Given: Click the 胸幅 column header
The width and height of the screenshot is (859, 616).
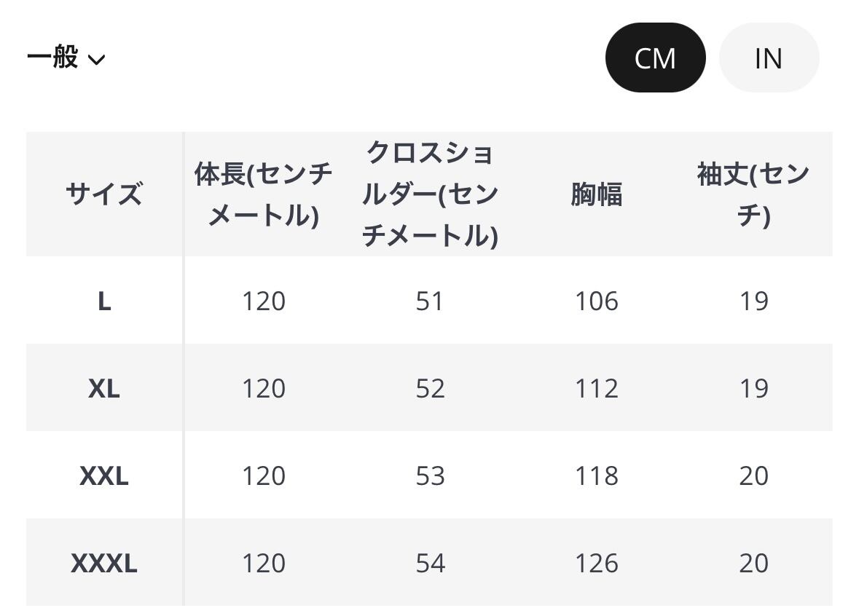Looking at the screenshot, I should click(596, 194).
